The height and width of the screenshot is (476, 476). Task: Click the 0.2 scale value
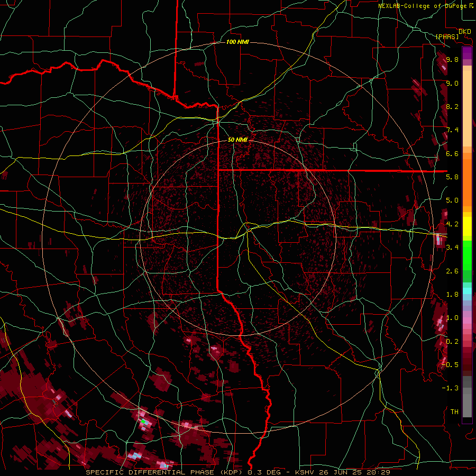coord(452,342)
